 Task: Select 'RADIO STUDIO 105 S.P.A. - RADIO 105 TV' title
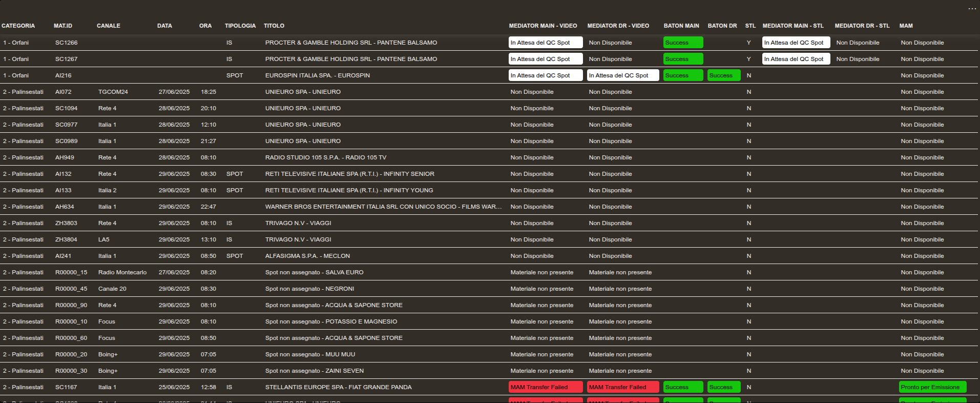click(326, 157)
